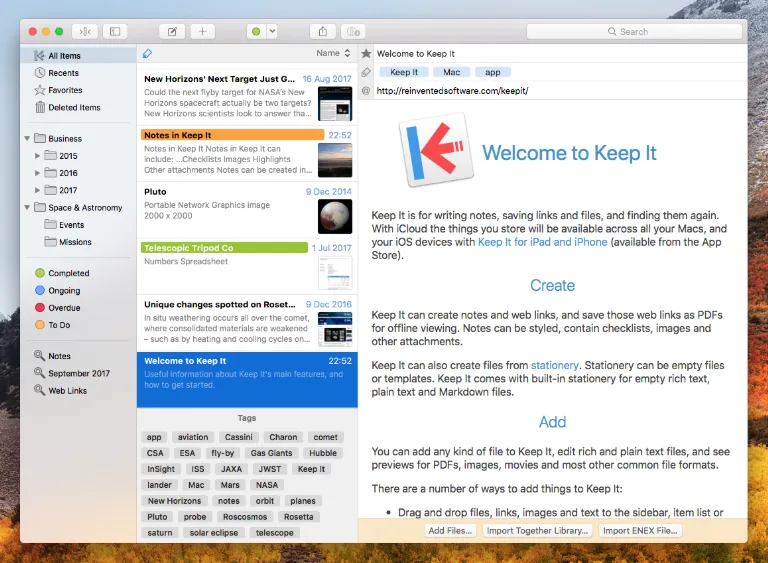Select the Missions folder

coord(75,242)
